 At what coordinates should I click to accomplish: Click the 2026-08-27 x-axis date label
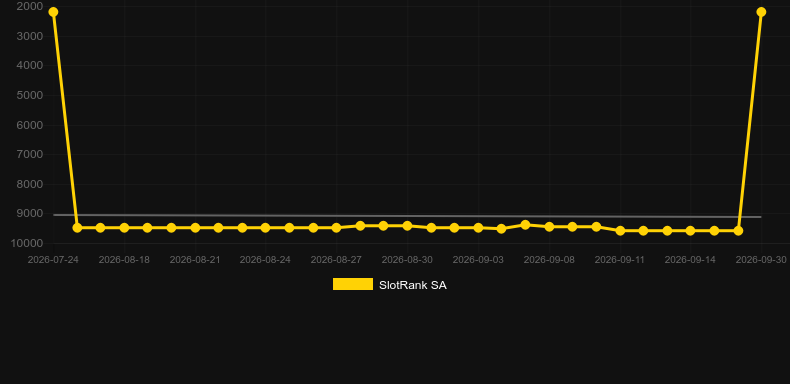pos(337,260)
